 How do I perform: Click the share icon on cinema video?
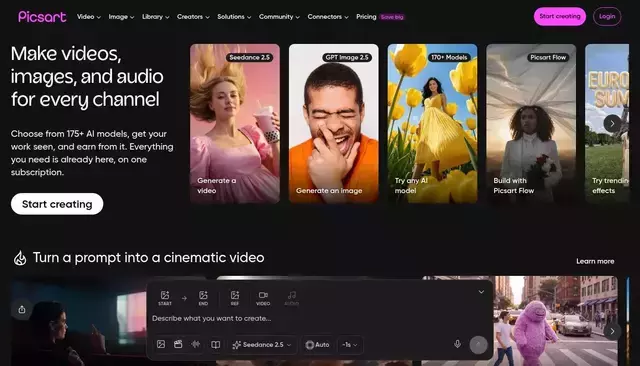tap(22, 310)
